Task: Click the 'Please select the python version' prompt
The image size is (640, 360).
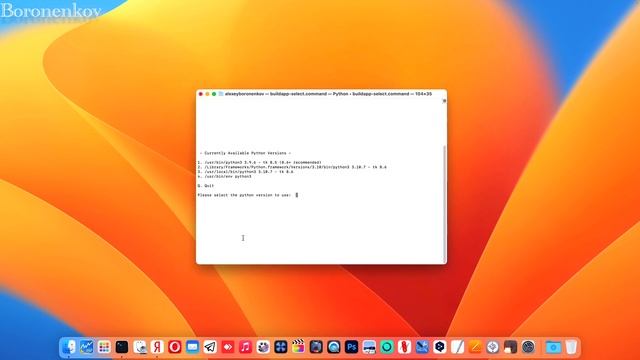Action: pyautogui.click(x=244, y=195)
